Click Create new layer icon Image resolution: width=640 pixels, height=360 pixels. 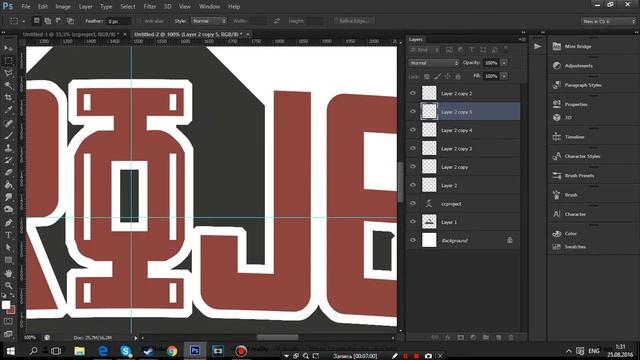tap(498, 338)
